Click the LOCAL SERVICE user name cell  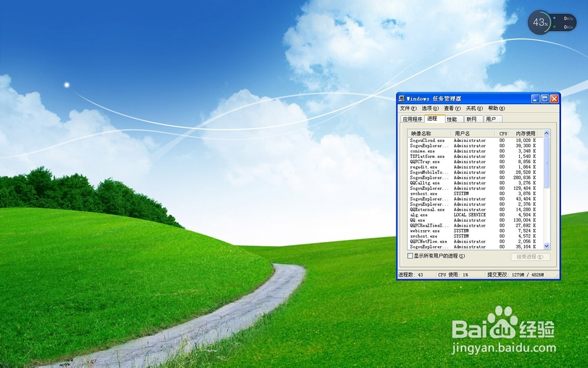point(469,215)
